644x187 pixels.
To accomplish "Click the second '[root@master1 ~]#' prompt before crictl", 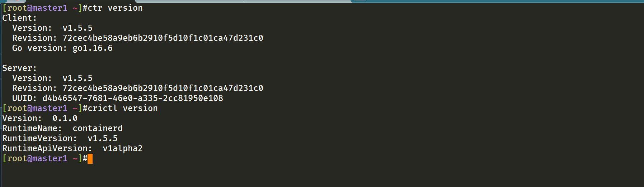I will coord(45,108).
